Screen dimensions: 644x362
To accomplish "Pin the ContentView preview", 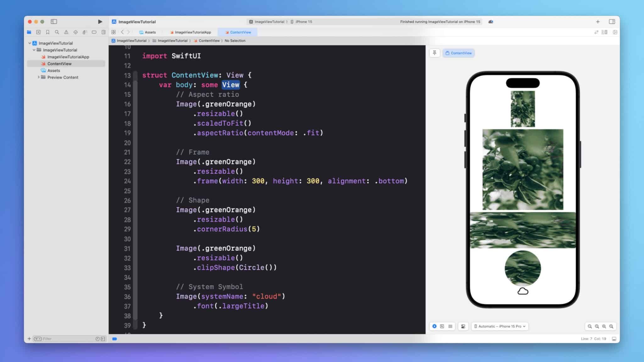I will (x=434, y=53).
